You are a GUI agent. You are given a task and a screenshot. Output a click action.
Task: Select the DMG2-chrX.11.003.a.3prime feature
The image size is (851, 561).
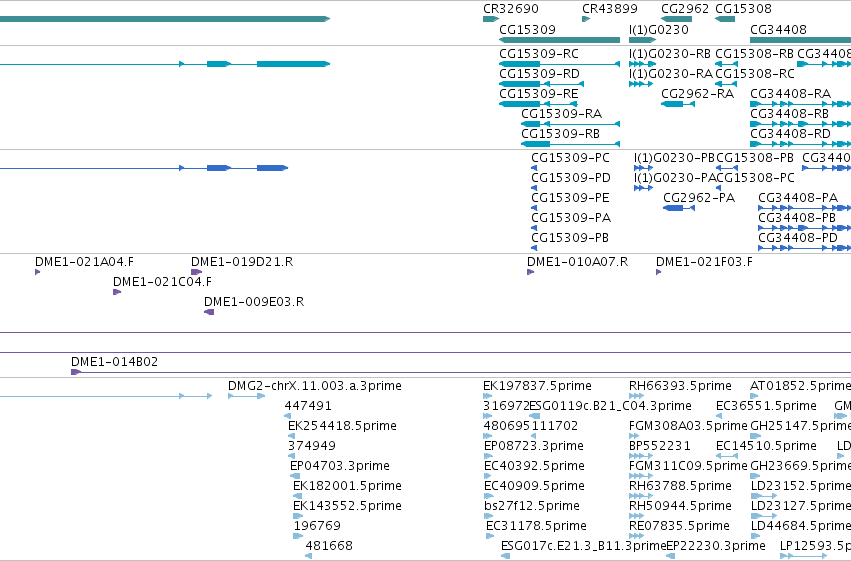[246, 396]
